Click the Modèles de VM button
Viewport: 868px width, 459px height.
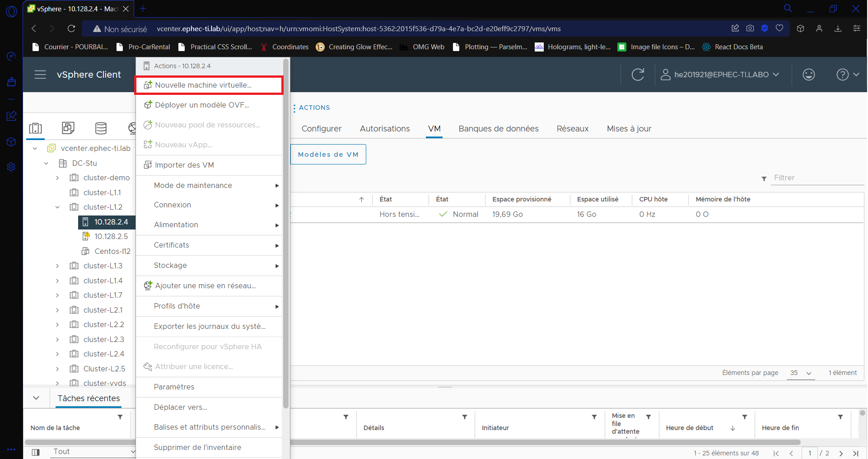pyautogui.click(x=328, y=155)
